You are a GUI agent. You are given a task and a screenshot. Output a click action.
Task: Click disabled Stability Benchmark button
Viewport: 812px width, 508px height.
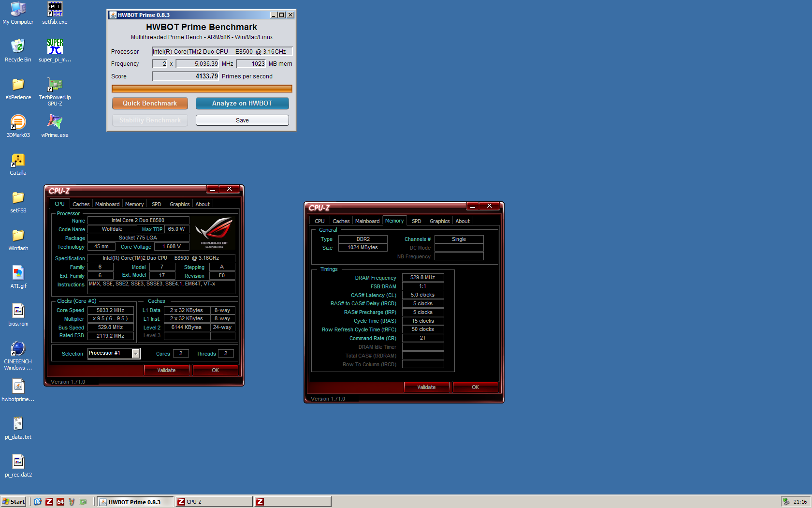[x=150, y=120]
